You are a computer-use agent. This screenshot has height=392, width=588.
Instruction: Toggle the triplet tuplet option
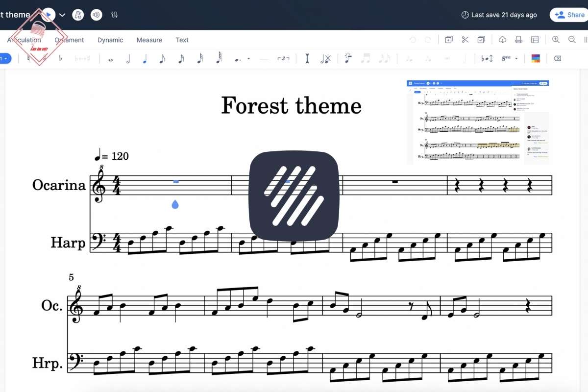[x=283, y=59]
